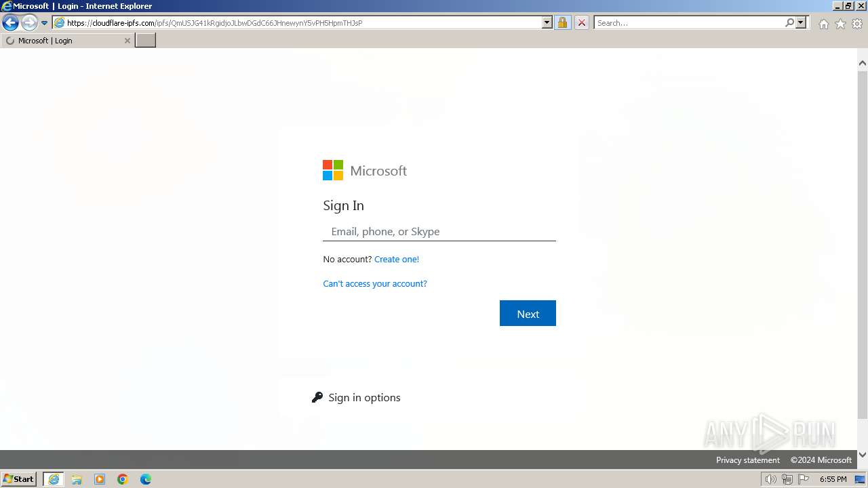Click Internet Explorer taskbar icon
The image size is (868, 488).
point(54,479)
